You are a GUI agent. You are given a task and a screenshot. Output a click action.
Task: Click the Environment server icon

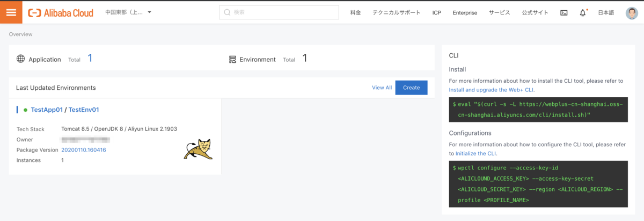point(232,59)
